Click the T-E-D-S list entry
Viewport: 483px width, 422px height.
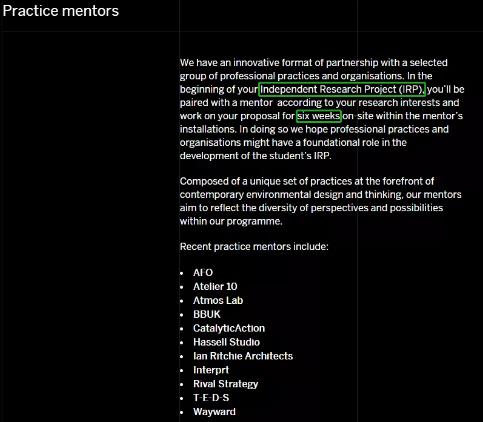point(211,398)
